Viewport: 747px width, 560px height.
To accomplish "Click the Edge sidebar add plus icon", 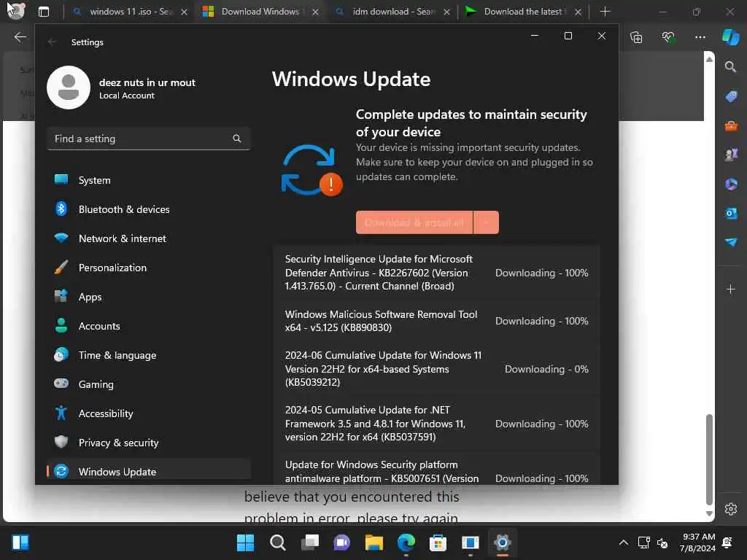I will 730,289.
